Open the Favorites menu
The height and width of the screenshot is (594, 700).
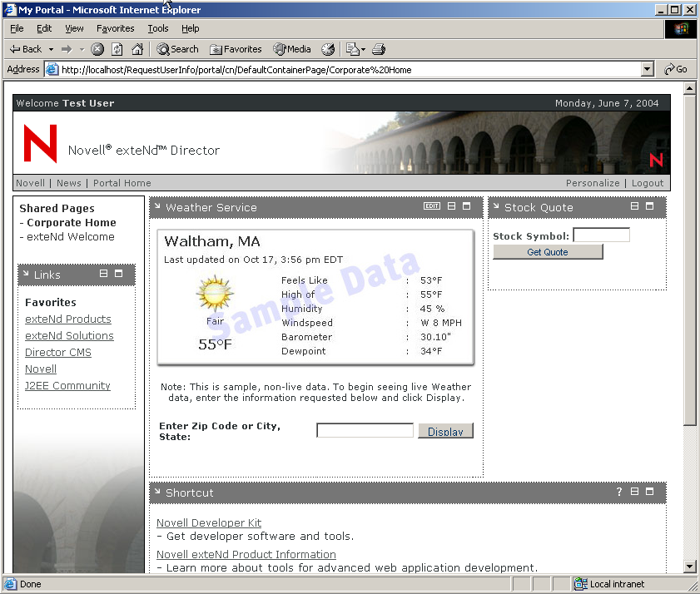(x=115, y=28)
